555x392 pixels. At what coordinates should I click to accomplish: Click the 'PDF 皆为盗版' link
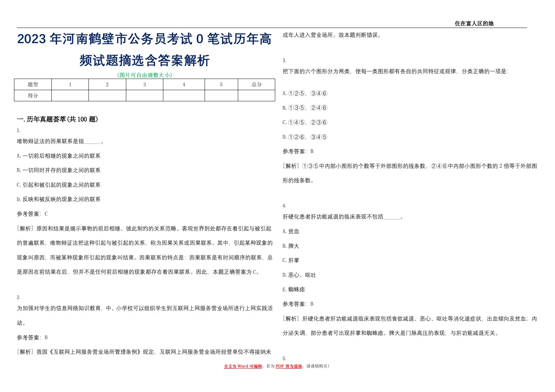pyautogui.click(x=289, y=366)
